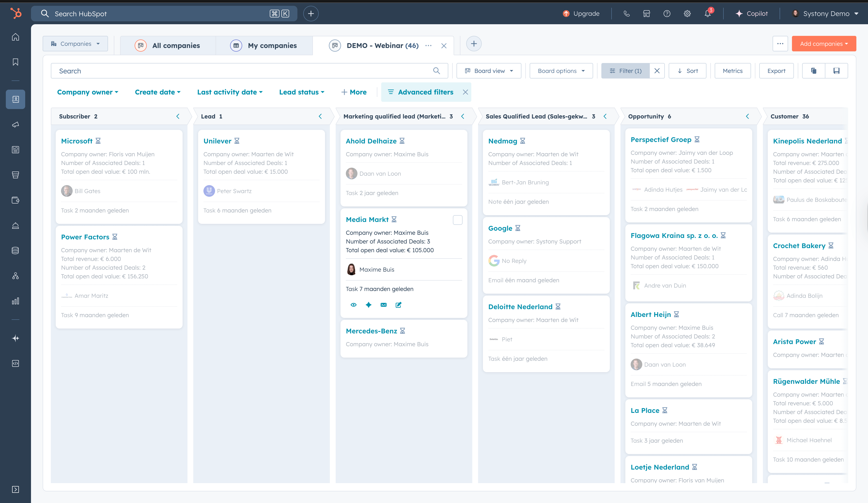Click the Upgrade button
Image resolution: width=868 pixels, height=503 pixels.
point(581,13)
